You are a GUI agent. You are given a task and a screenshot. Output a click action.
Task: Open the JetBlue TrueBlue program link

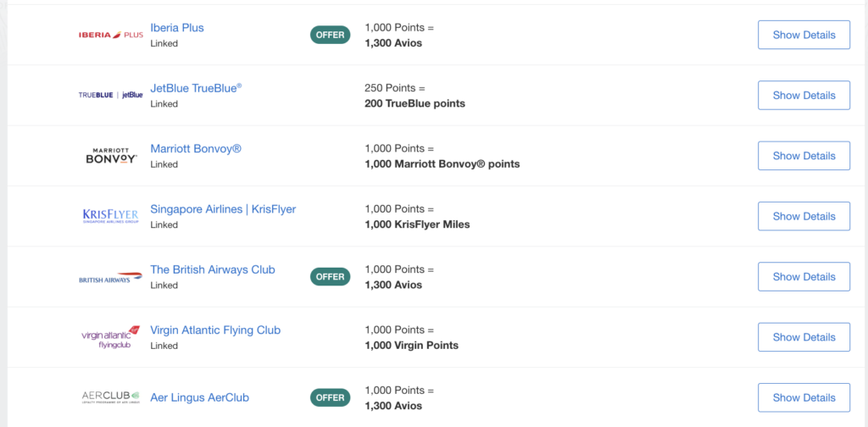196,88
